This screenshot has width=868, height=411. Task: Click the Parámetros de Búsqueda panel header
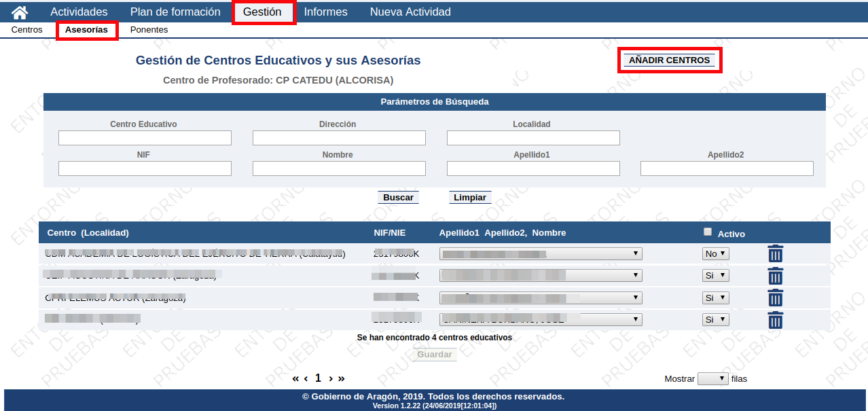(435, 102)
